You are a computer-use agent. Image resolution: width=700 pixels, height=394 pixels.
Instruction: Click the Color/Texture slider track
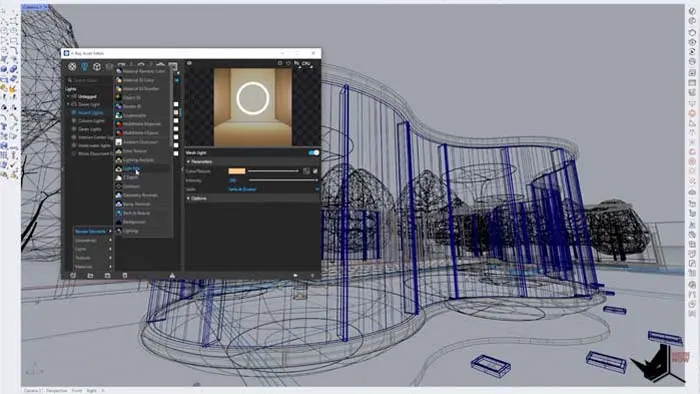tap(273, 171)
